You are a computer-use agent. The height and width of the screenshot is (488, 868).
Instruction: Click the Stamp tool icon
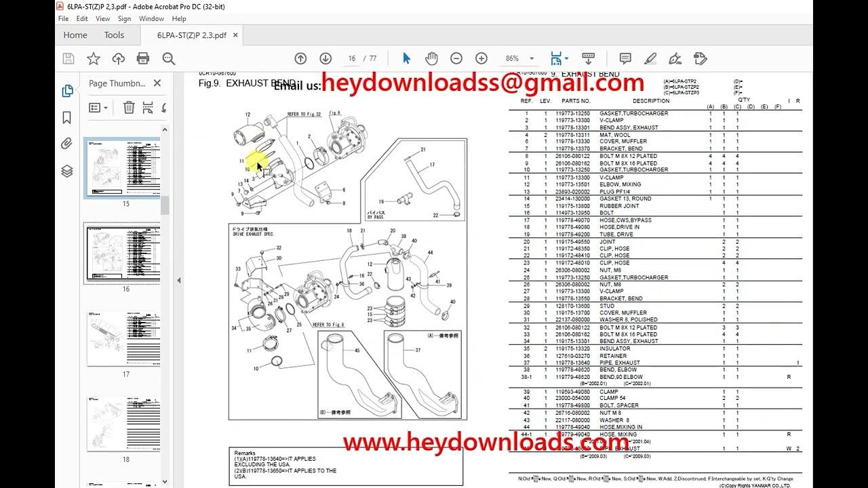[x=701, y=59]
